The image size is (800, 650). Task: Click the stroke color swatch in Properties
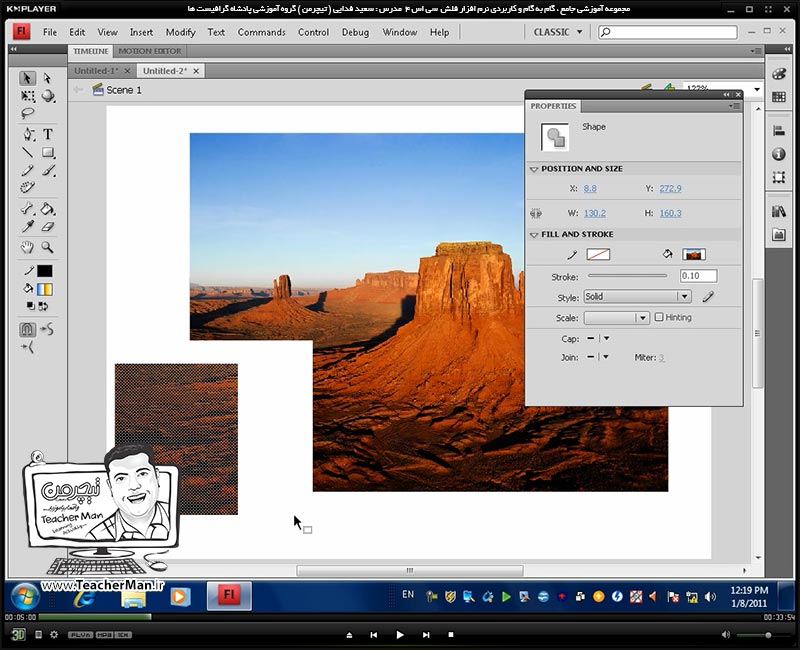pos(598,254)
